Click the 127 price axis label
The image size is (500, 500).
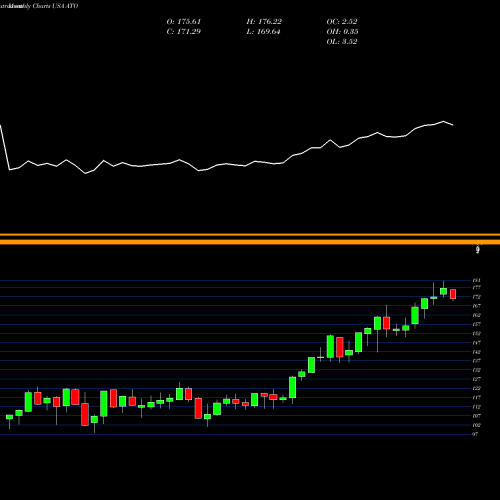click(x=476, y=379)
